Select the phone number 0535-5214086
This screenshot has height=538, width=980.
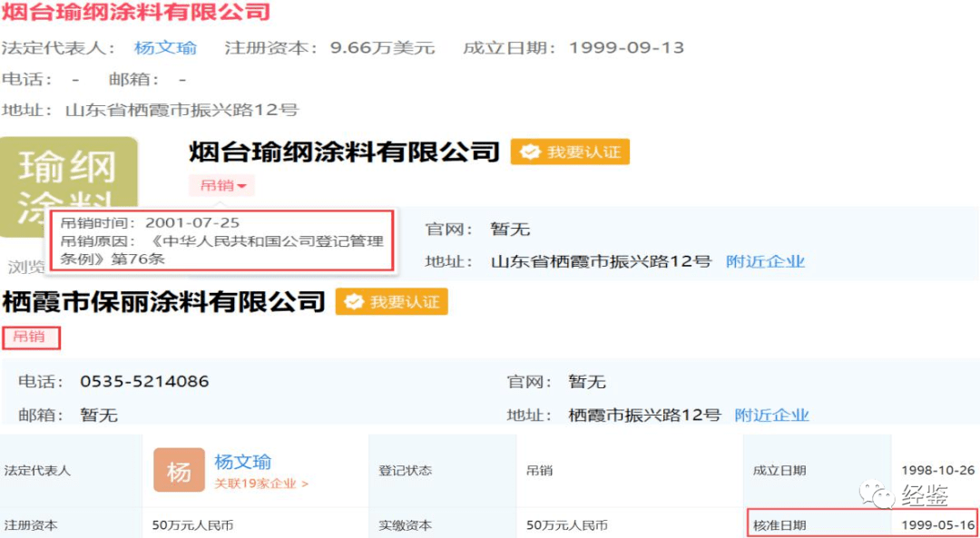tap(144, 381)
